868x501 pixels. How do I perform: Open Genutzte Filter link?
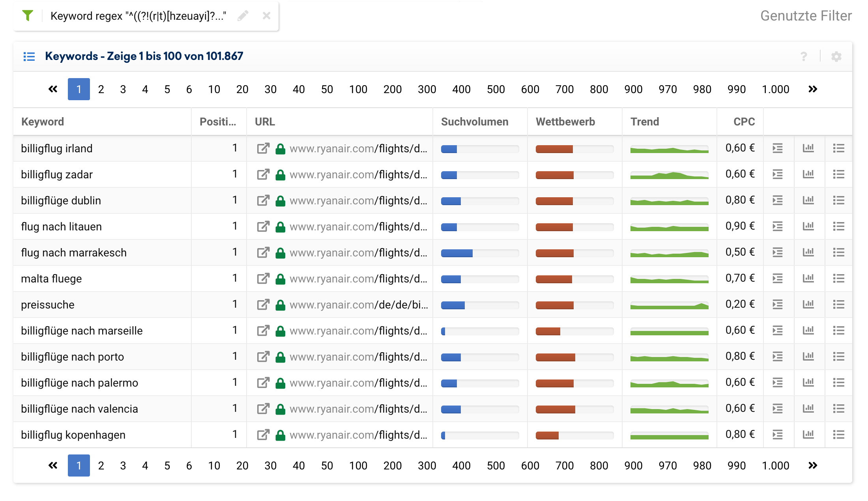click(806, 16)
